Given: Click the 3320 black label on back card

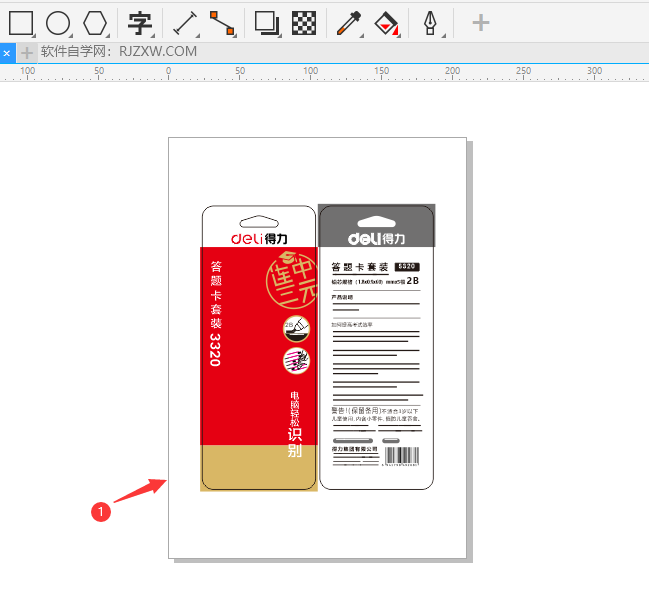Looking at the screenshot, I should [407, 267].
